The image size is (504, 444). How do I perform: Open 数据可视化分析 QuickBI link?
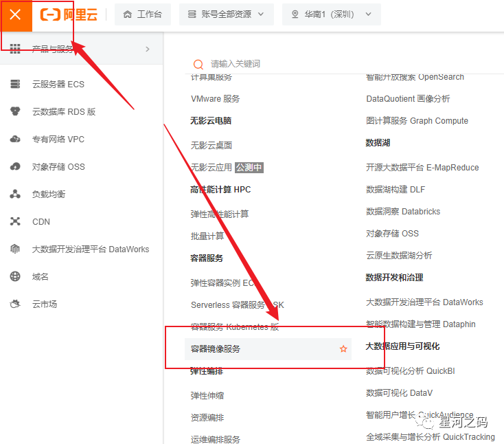pos(411,370)
